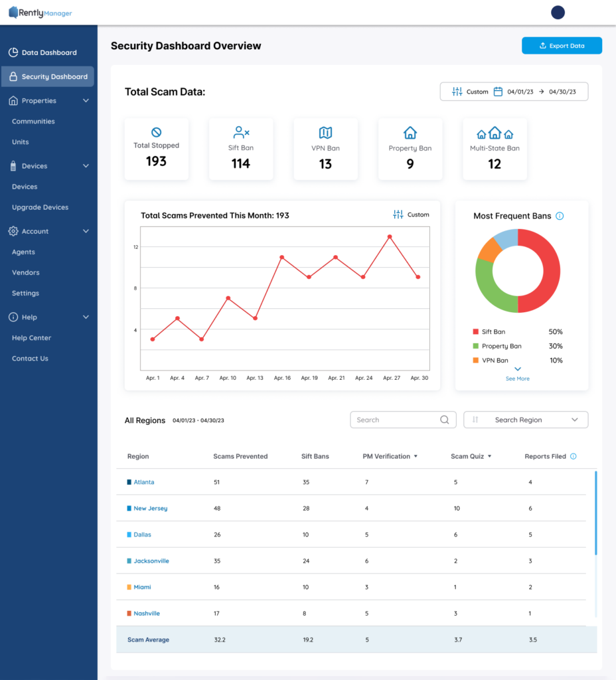
Task: Open the Atlanta region link
Action: coord(144,482)
